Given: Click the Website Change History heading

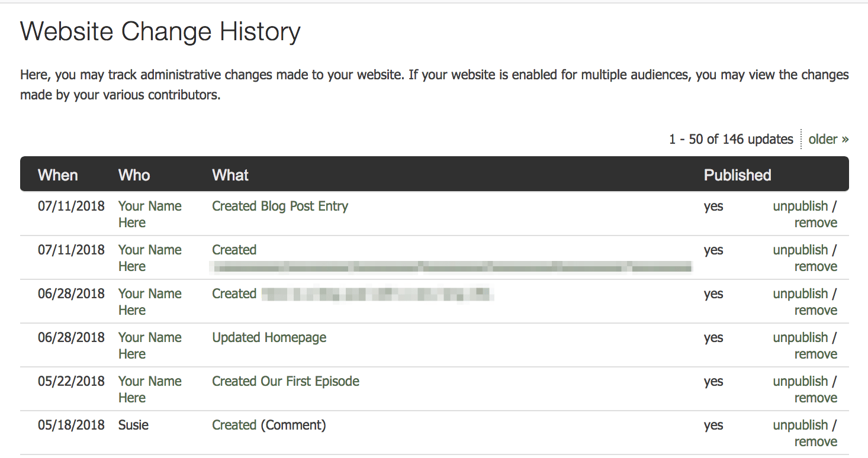Looking at the screenshot, I should click(160, 31).
